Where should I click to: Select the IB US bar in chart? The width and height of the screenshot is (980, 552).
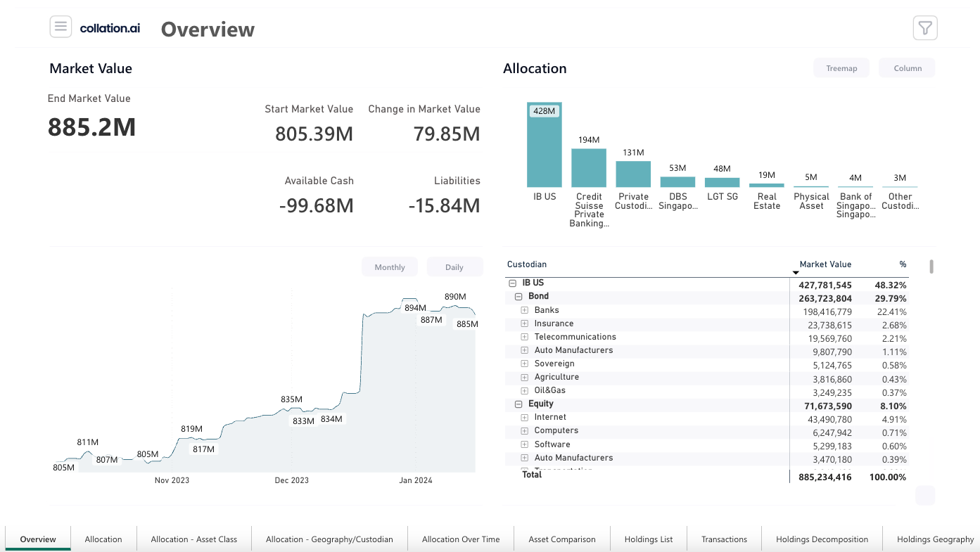[x=544, y=148]
